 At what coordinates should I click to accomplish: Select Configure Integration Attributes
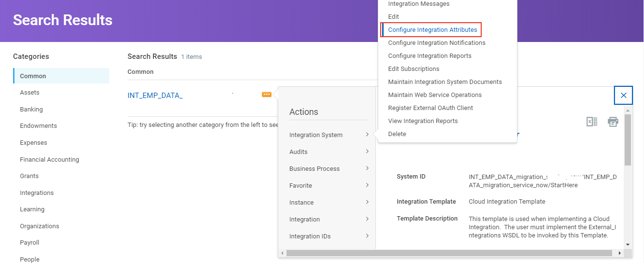[432, 30]
